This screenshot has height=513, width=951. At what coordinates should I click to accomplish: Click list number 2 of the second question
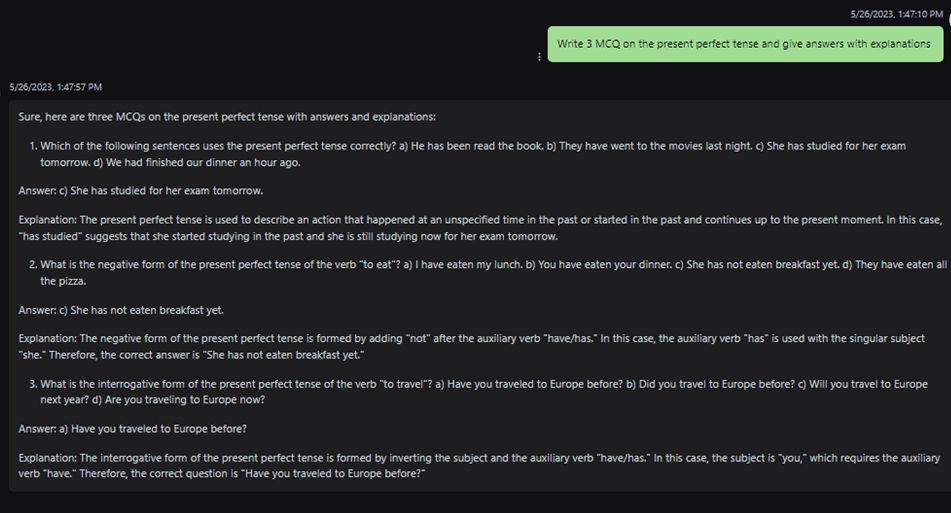point(33,265)
